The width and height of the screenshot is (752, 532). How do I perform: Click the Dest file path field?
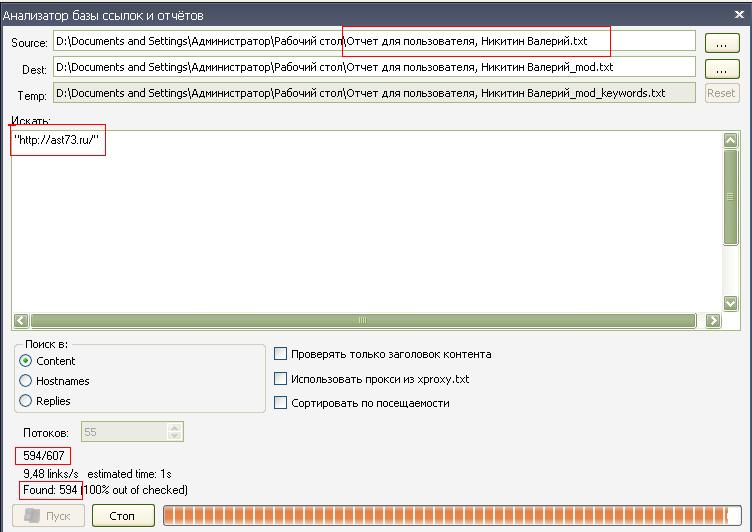coord(374,67)
